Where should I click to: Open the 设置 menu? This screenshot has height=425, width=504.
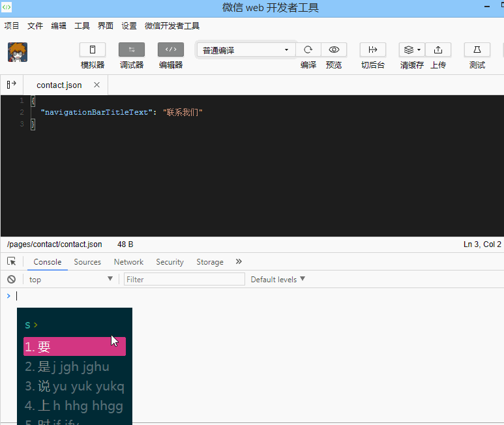pos(129,25)
